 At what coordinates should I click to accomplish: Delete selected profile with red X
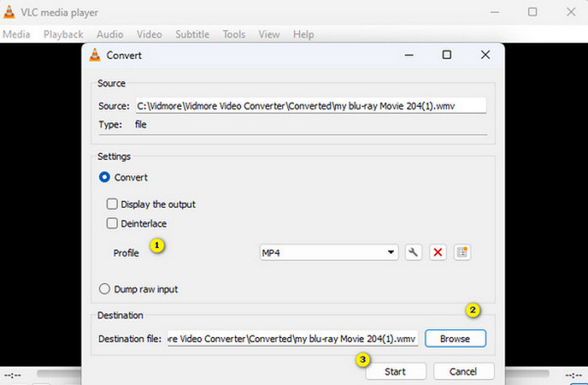point(437,252)
